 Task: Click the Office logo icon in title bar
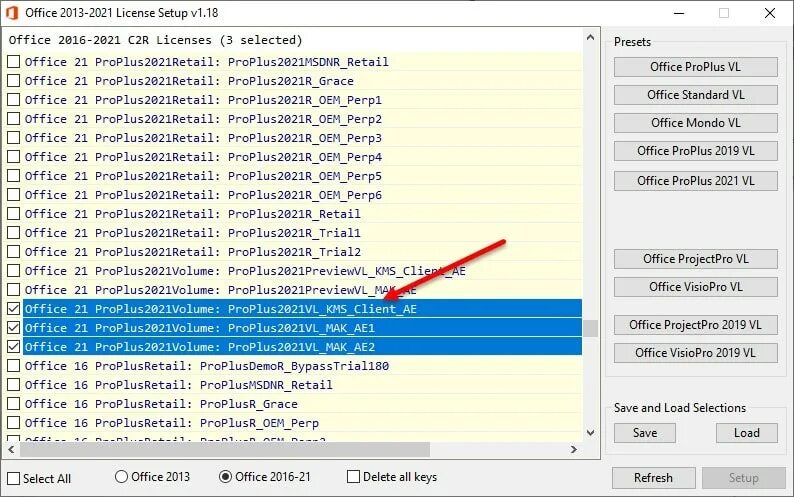12,13
